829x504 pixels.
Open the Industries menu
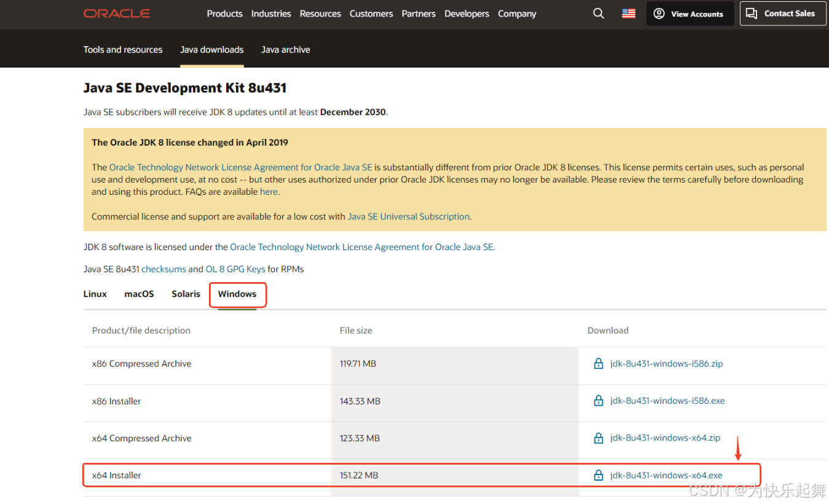tap(271, 14)
